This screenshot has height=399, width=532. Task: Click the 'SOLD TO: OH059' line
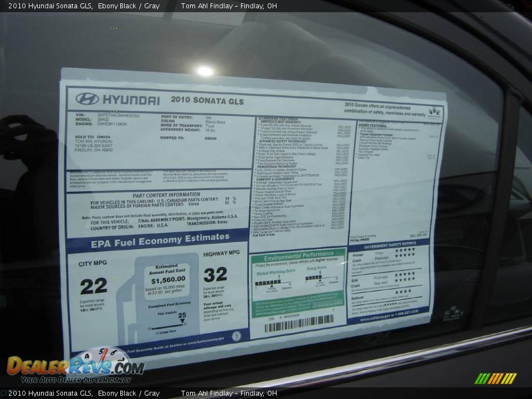click(x=93, y=137)
